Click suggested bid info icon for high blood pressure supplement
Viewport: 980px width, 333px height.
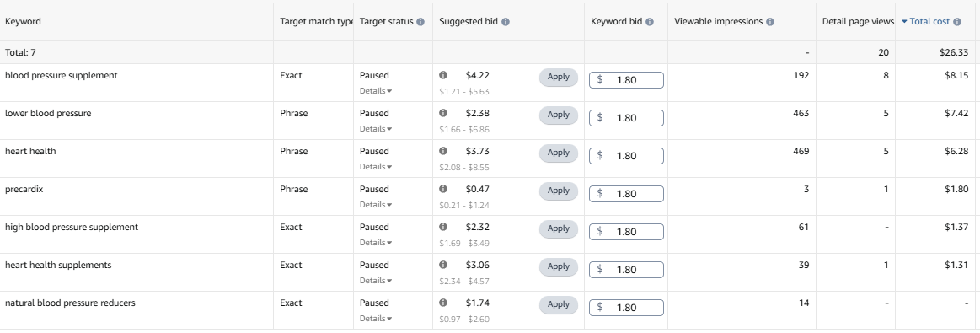443,227
